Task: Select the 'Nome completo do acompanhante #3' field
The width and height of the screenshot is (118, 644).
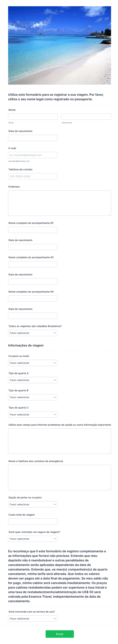Action: [x=33, y=264]
